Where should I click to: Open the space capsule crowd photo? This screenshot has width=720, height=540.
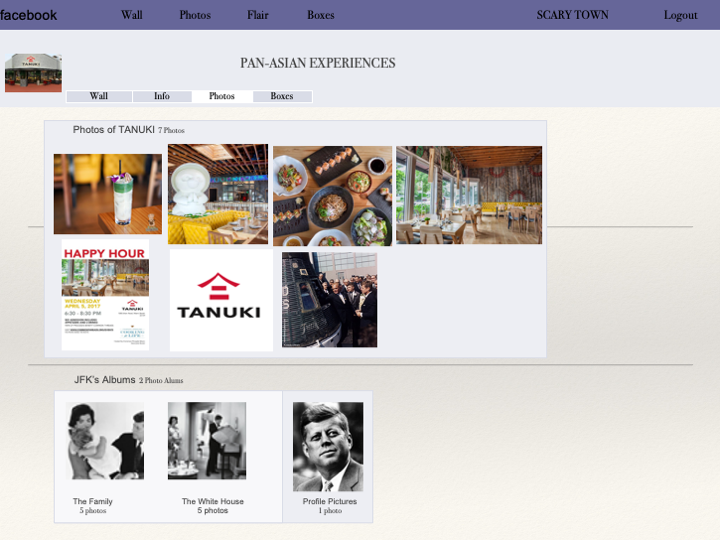(x=329, y=299)
